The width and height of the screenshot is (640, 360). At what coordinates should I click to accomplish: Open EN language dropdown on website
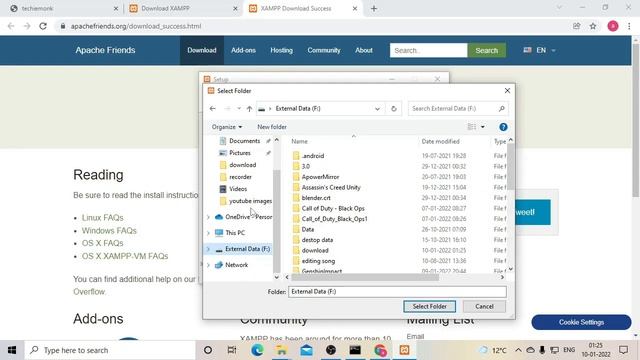[540, 50]
